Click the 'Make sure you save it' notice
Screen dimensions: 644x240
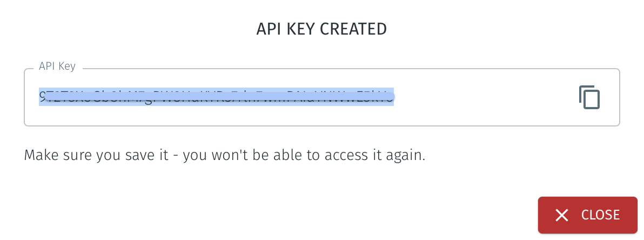click(x=225, y=156)
